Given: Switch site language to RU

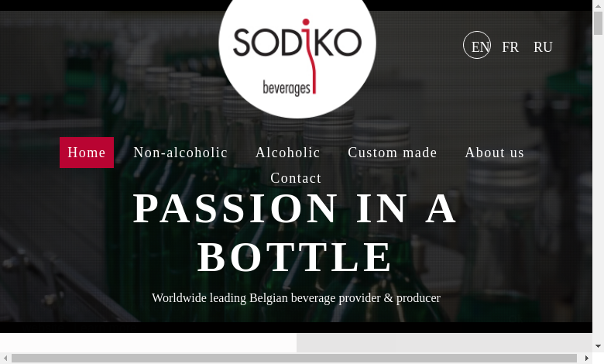Looking at the screenshot, I should [x=543, y=47].
